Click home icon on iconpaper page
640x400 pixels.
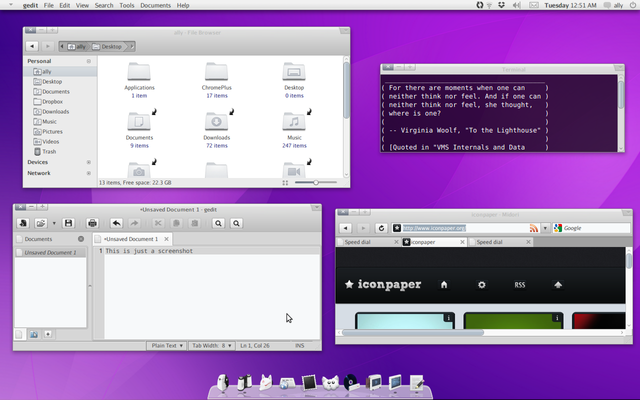(444, 285)
